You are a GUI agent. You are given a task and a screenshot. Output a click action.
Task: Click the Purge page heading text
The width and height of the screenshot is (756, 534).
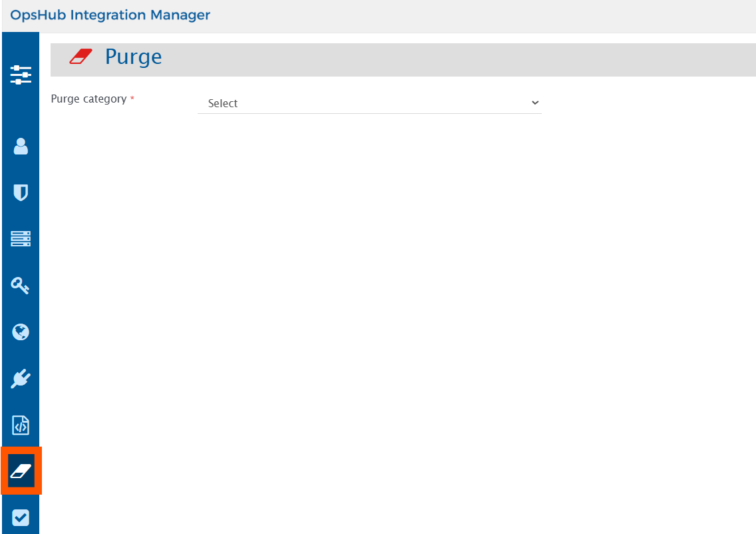click(133, 57)
